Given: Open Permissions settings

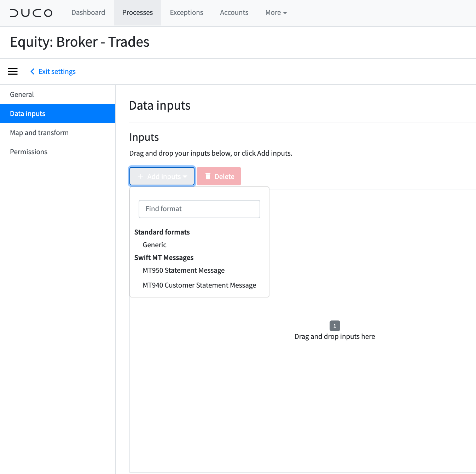Looking at the screenshot, I should point(29,151).
